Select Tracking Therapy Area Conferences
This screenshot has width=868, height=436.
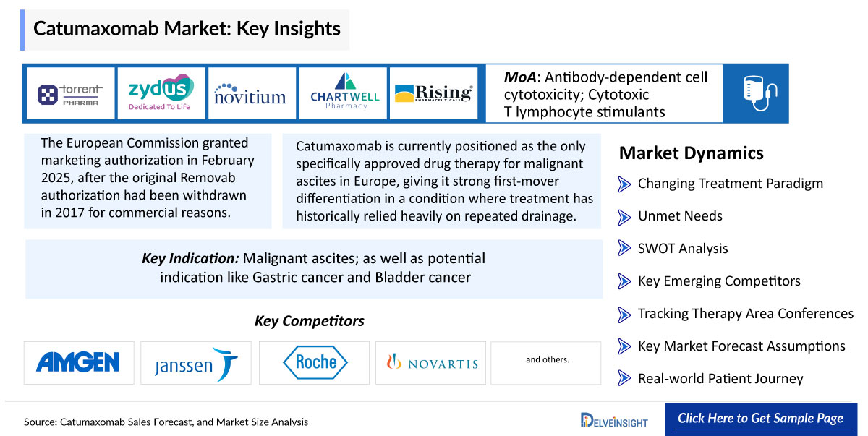(x=746, y=314)
